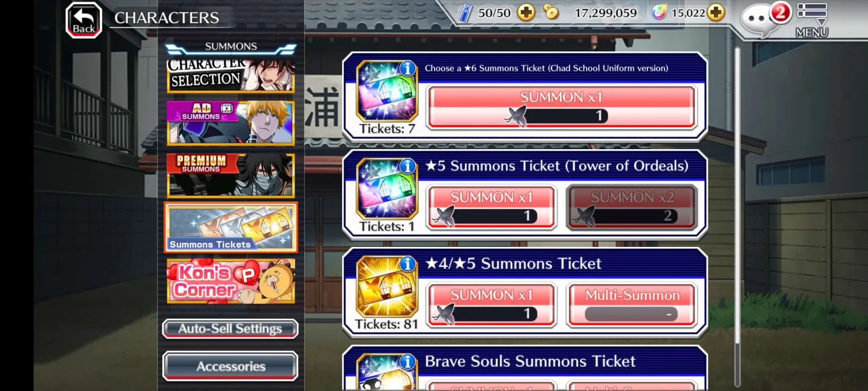The height and width of the screenshot is (391, 868).
Task: Tap the Back arrow icon
Action: [x=84, y=20]
